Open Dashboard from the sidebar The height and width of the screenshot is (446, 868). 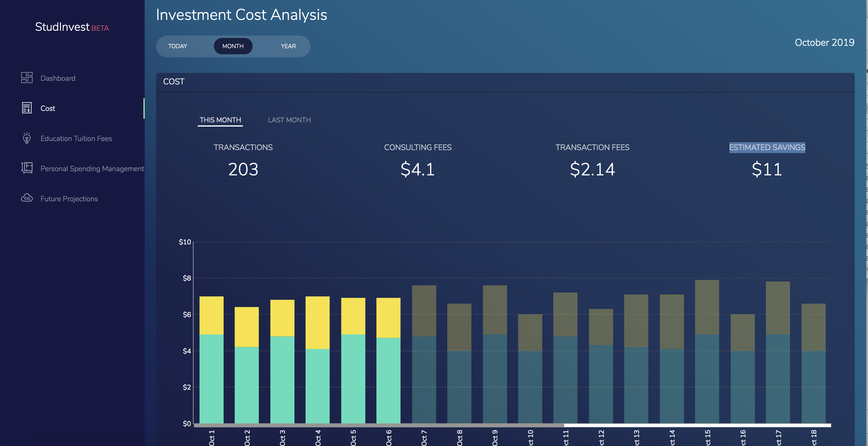tap(58, 78)
